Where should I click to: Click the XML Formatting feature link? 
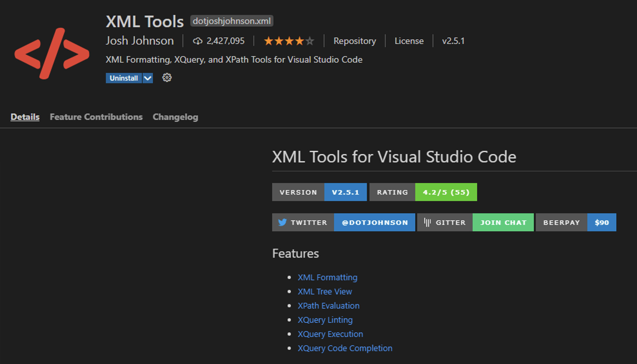click(x=328, y=277)
